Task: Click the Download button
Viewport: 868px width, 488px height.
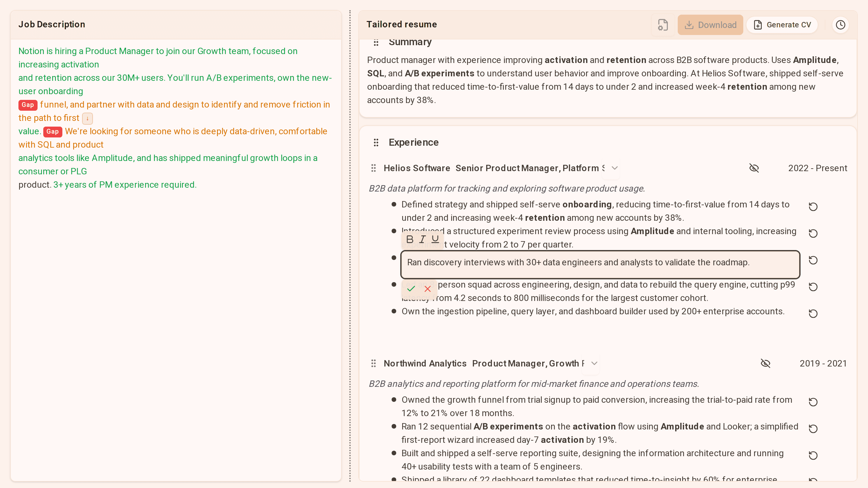Action: pos(710,24)
